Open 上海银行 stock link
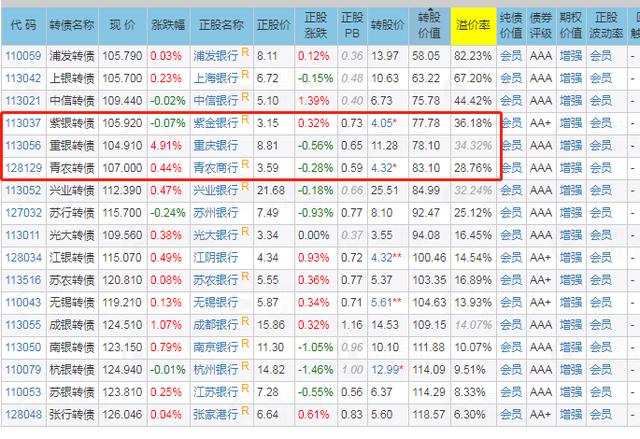The image size is (640, 439). click(x=216, y=78)
